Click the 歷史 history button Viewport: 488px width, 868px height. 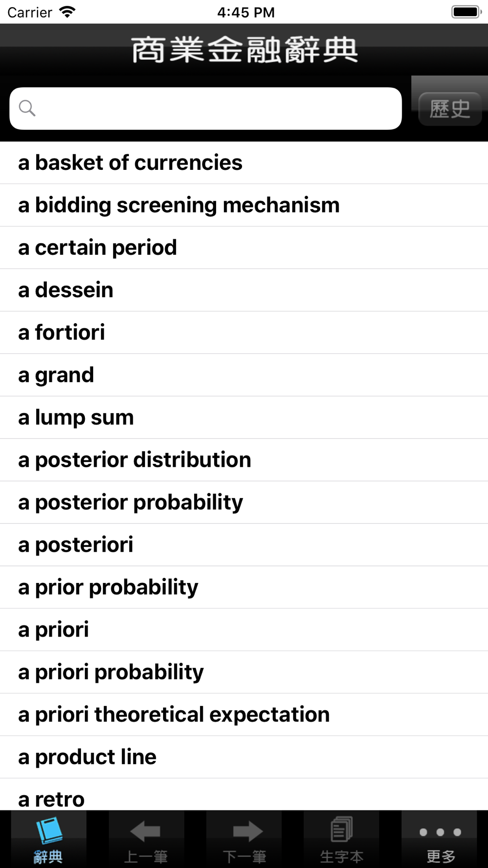[x=450, y=108]
